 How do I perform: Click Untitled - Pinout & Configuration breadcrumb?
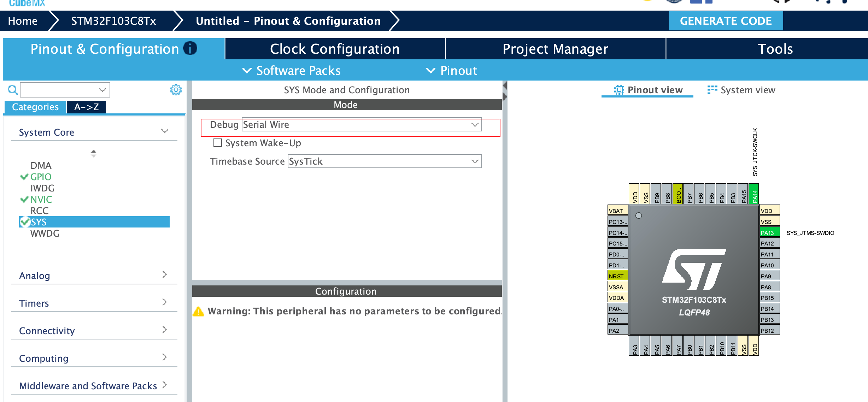(288, 21)
